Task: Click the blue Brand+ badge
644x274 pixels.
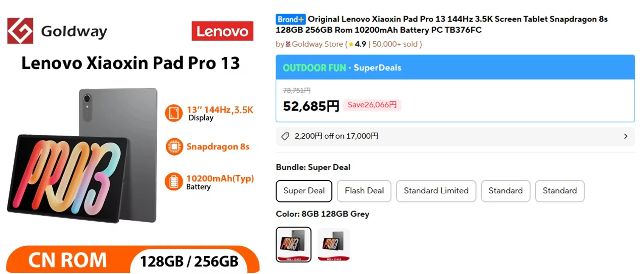Action: click(290, 19)
